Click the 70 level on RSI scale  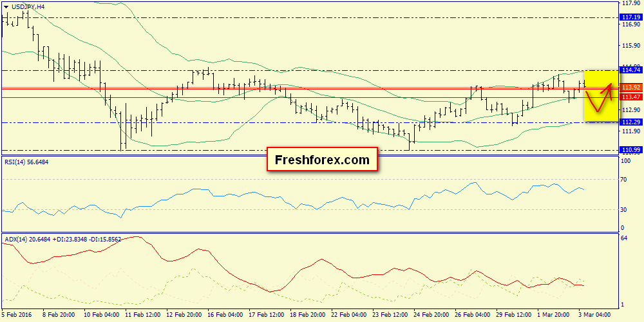point(625,180)
